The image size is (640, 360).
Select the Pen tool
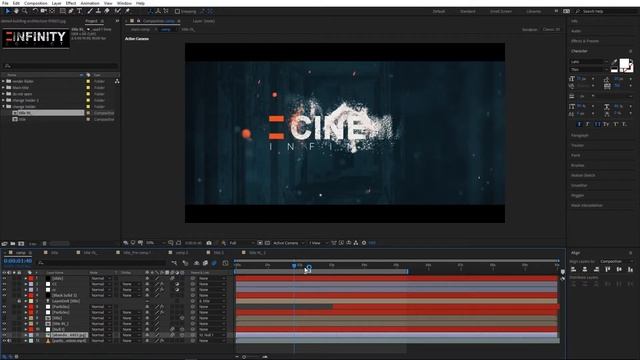coord(71,11)
